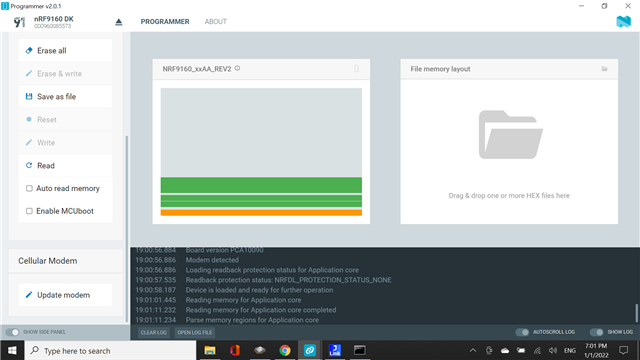640x360 pixels.
Task: Switch to the PROGRAMMER tab
Action: tap(165, 22)
